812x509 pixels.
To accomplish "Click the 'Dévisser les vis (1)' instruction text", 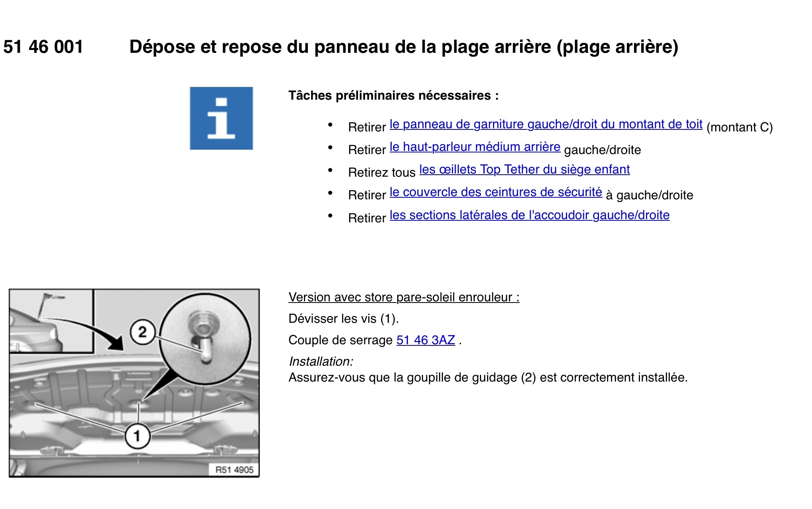I will pyautogui.click(x=343, y=319).
